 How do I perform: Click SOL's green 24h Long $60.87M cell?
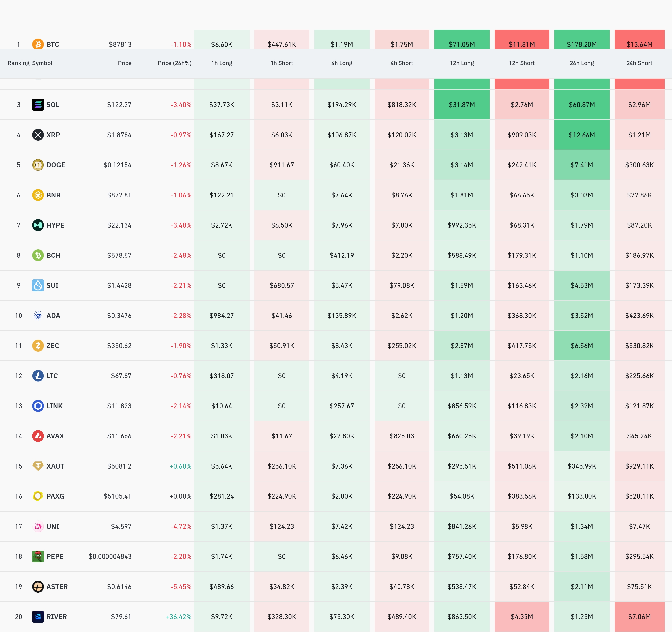tap(582, 105)
